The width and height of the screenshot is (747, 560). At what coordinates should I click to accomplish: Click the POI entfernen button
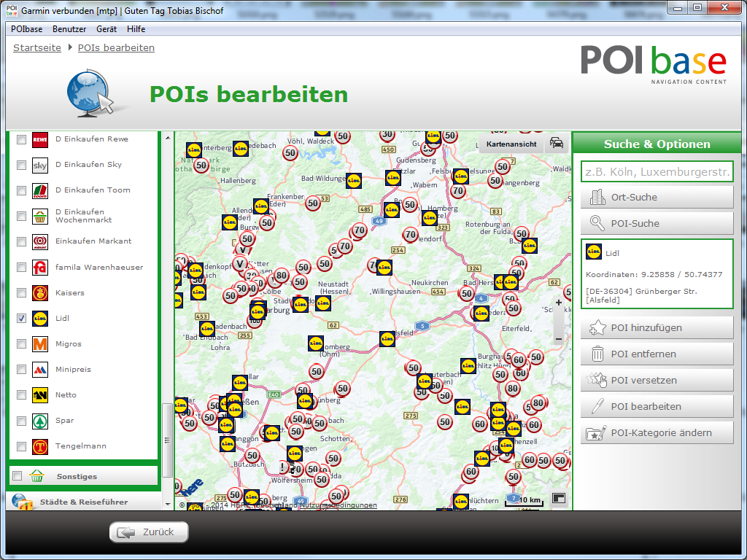click(657, 354)
